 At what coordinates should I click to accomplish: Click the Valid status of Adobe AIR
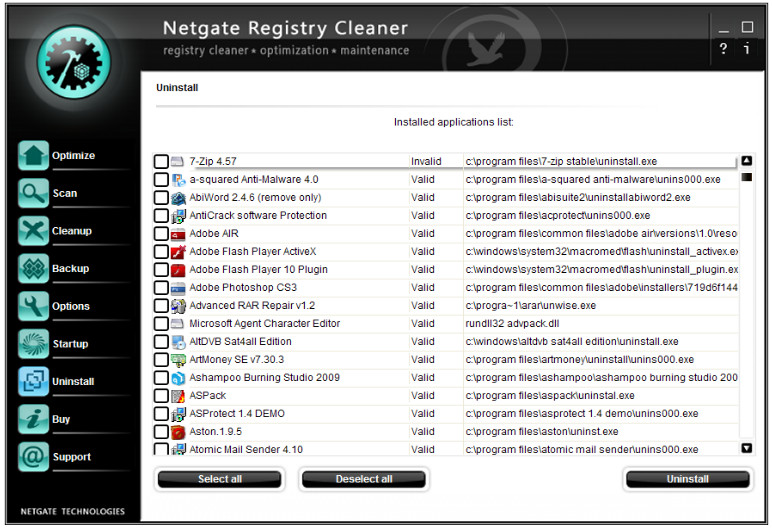pos(423,233)
